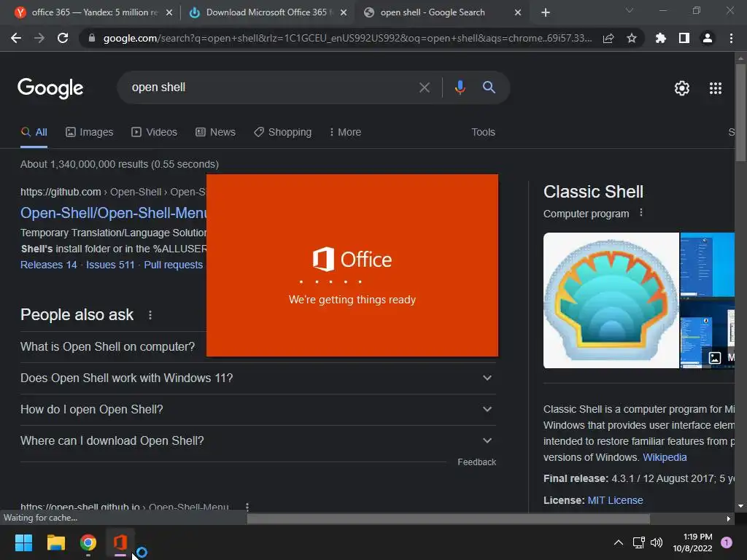Click the address bar URL
Image resolution: width=747 pixels, height=560 pixels.
coord(348,38)
